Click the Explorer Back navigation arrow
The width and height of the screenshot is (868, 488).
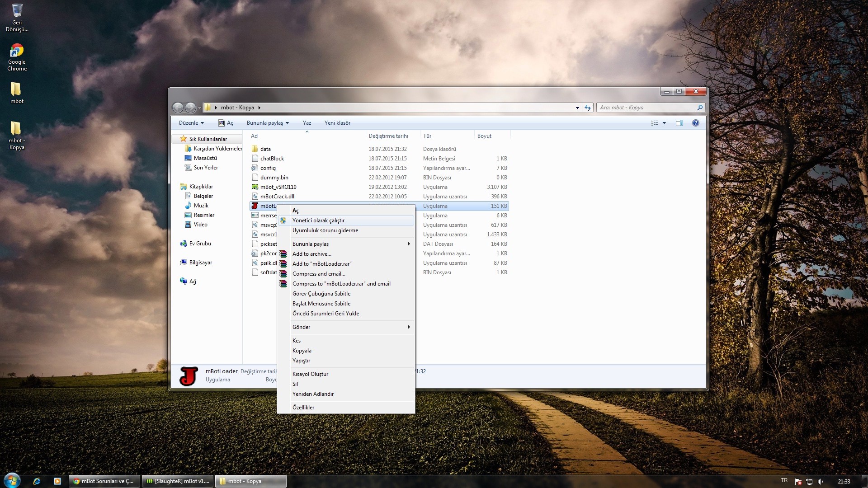click(x=178, y=108)
